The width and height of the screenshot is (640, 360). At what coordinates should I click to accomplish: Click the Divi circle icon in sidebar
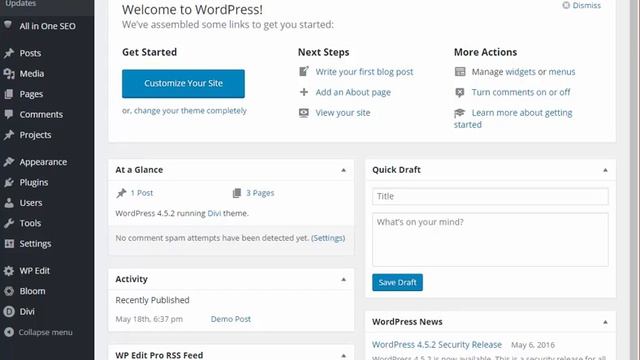click(9, 311)
